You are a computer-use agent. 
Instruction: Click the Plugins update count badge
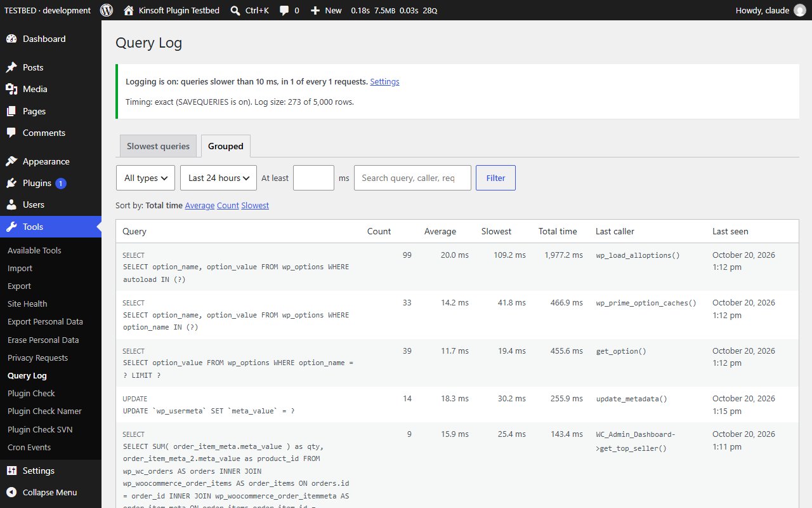(61, 183)
